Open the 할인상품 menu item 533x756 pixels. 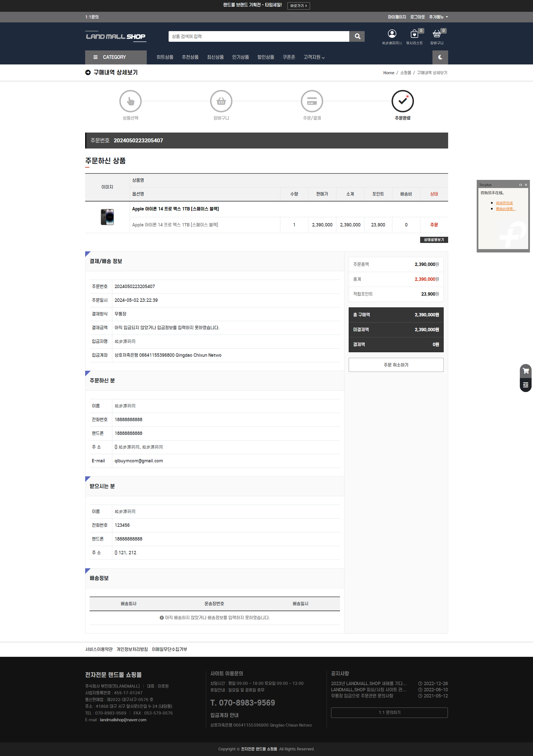(x=266, y=57)
